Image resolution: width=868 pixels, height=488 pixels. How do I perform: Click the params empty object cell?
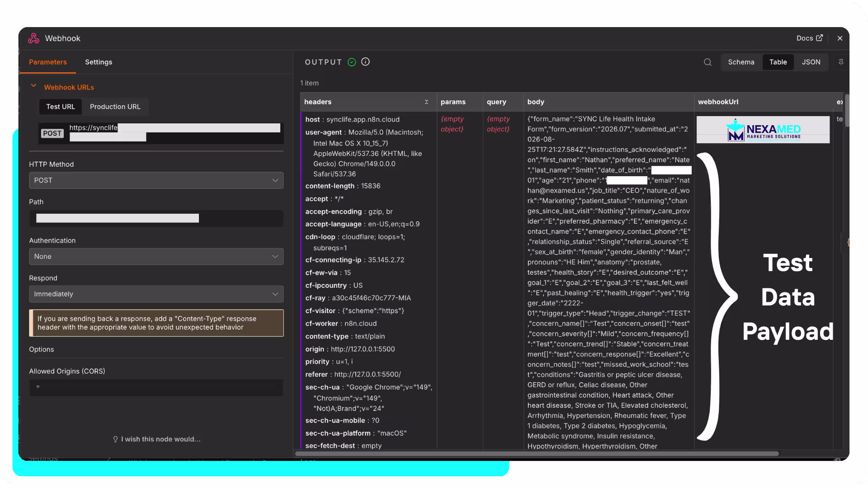(453, 124)
